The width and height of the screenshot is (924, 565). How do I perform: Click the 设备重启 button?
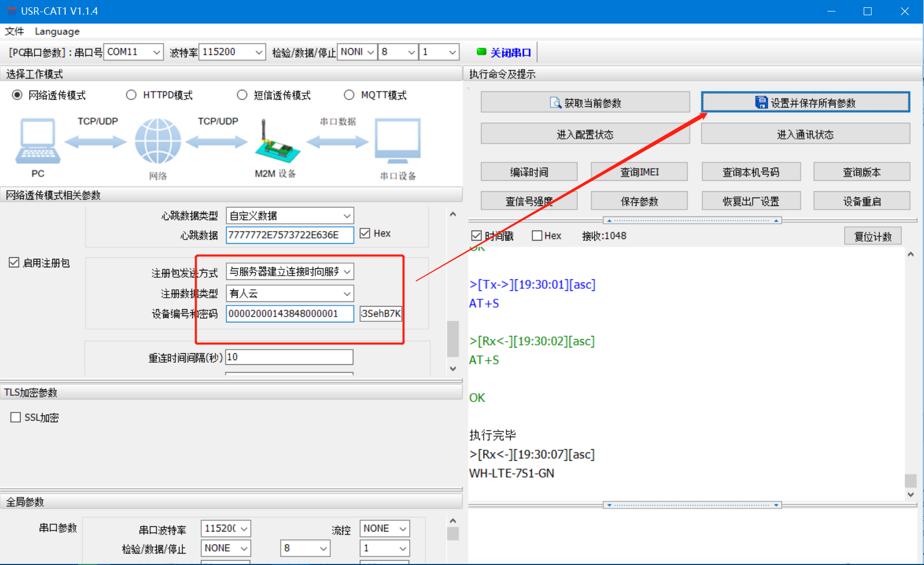tap(861, 201)
